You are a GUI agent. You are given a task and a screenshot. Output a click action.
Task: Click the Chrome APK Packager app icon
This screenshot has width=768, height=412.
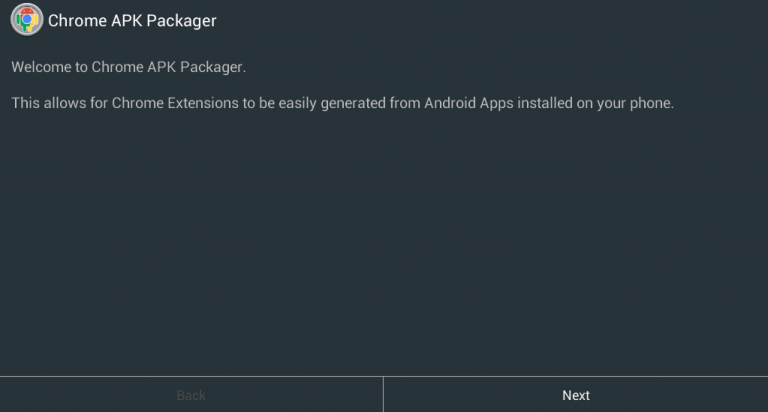coord(26,20)
